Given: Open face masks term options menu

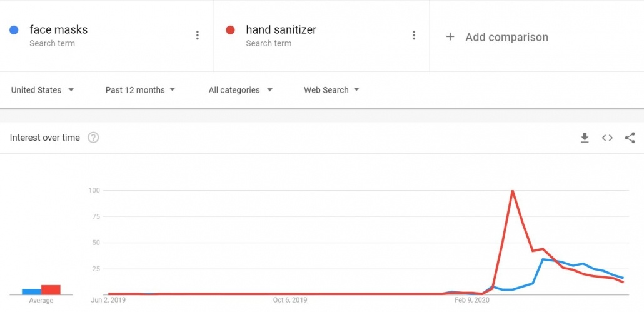Looking at the screenshot, I should point(198,35).
